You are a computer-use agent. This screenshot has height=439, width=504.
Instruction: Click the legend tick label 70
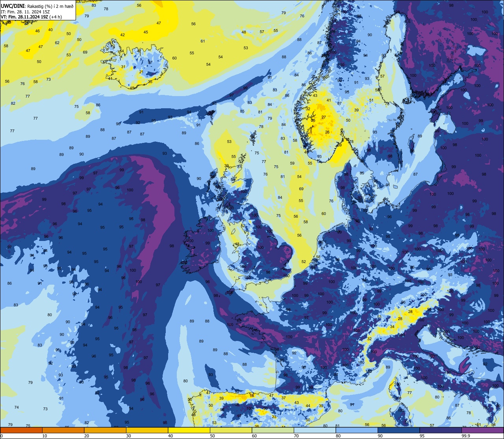pyautogui.click(x=296, y=436)
